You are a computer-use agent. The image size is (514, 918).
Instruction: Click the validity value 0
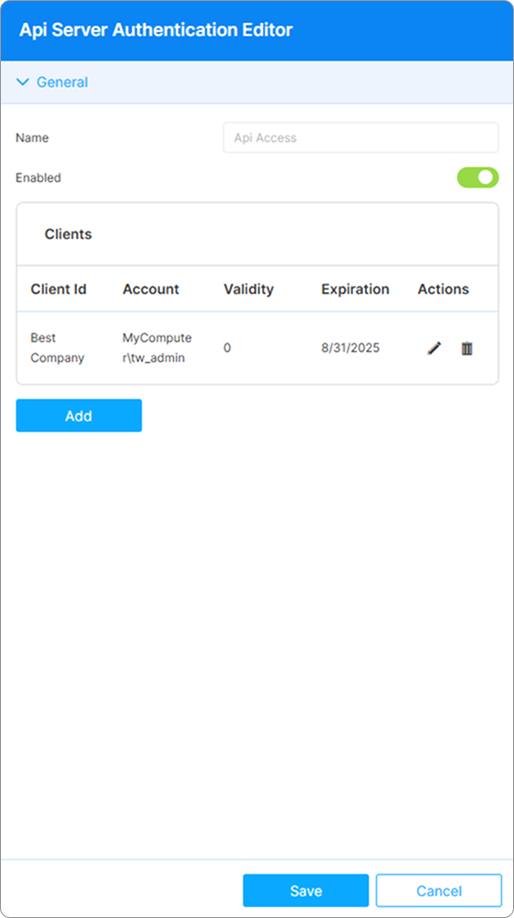[227, 348]
